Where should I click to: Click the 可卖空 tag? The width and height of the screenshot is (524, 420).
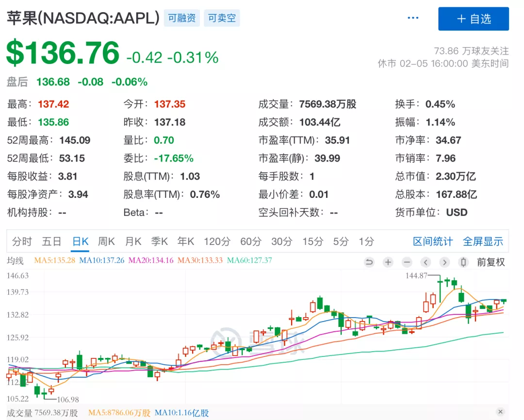pos(222,18)
